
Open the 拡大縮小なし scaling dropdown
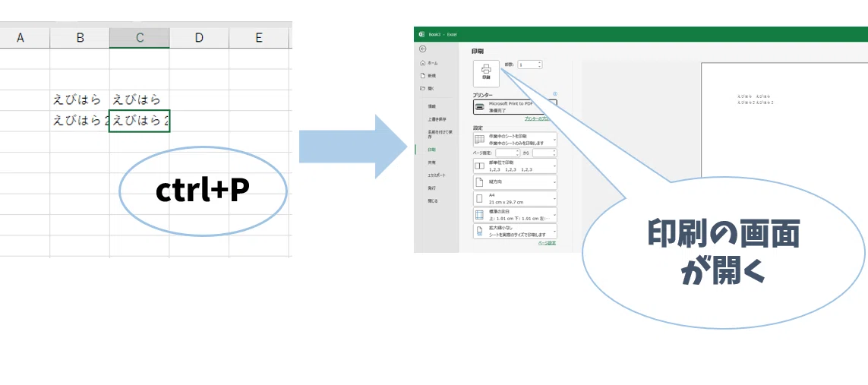coord(515,231)
